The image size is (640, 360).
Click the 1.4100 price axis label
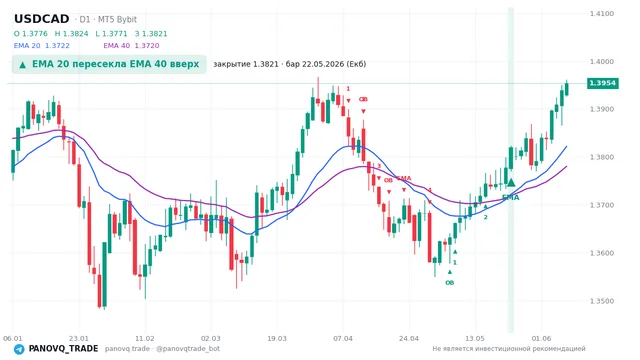(602, 13)
